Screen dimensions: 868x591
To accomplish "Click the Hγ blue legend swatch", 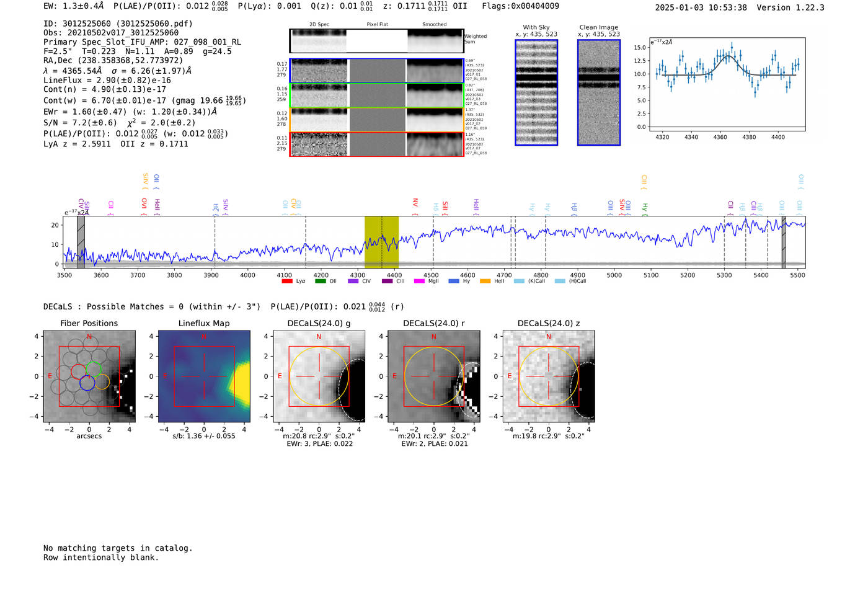I will [454, 282].
